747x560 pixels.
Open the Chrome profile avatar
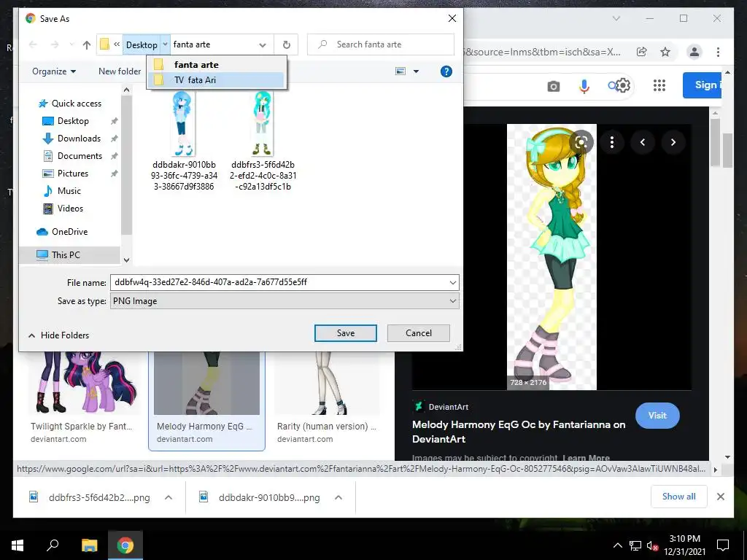point(694,52)
